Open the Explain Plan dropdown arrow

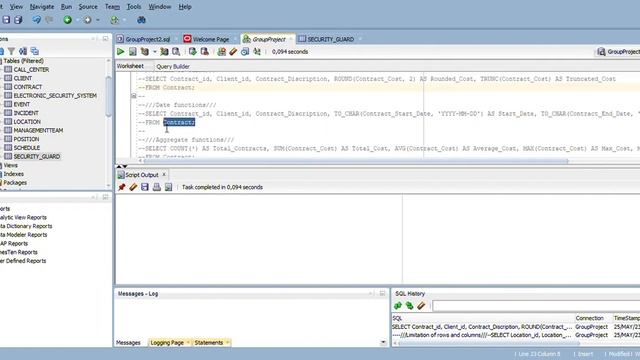point(155,52)
